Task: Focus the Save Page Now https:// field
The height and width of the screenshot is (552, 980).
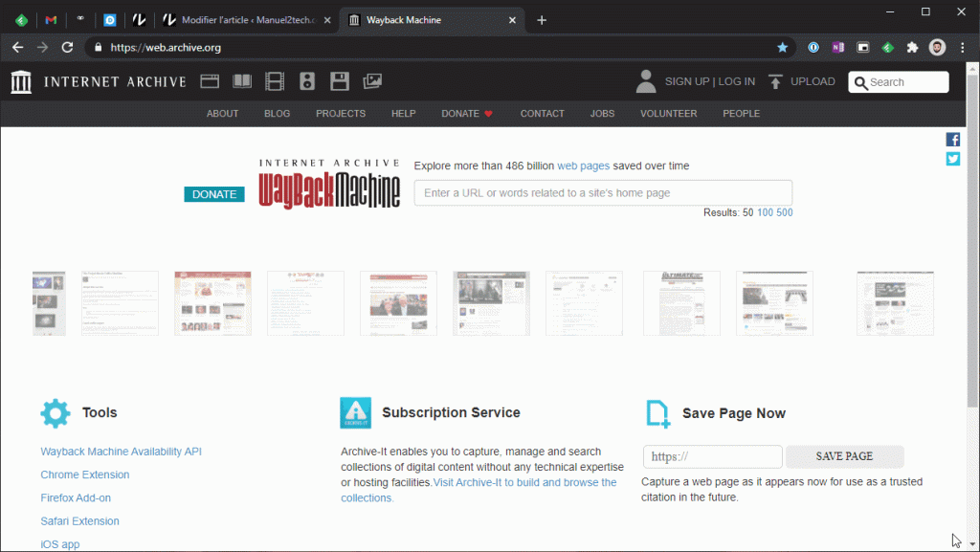Action: (x=712, y=456)
